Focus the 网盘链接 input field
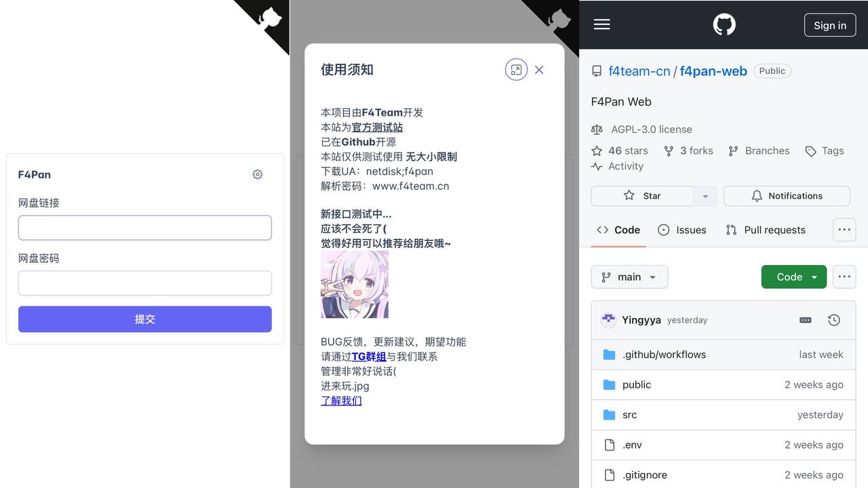Image resolution: width=868 pixels, height=488 pixels. pos(145,228)
